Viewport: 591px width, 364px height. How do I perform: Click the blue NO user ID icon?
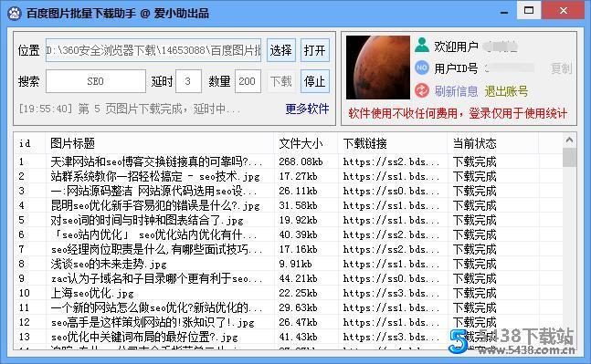tap(422, 68)
